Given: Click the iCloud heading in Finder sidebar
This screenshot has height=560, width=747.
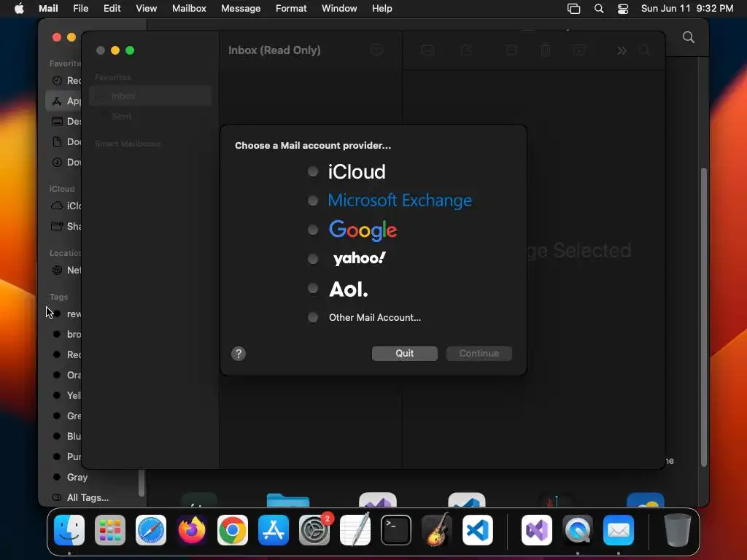Looking at the screenshot, I should coord(62,189).
